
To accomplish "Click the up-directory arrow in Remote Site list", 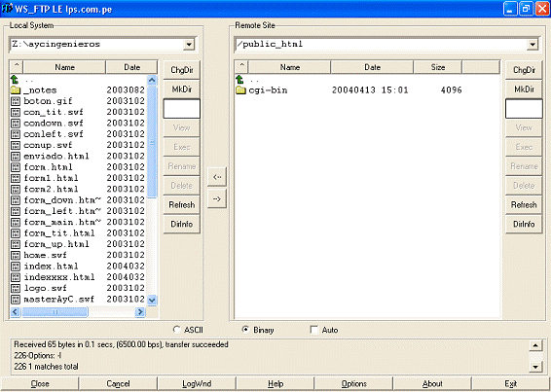I will [x=239, y=79].
